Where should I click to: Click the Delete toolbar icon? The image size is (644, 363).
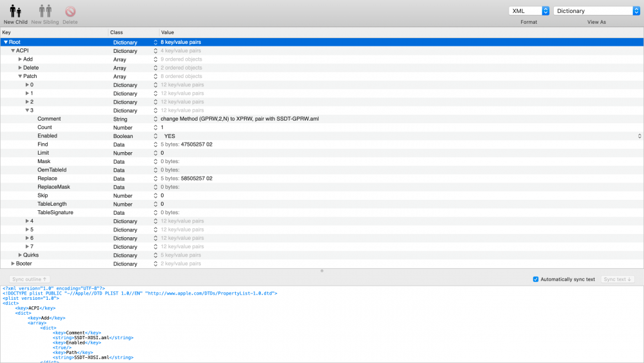[70, 12]
